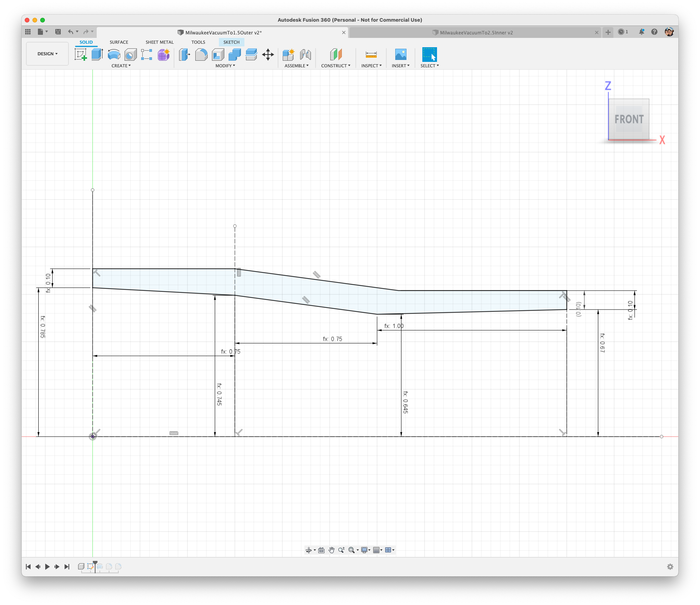
Task: Select the Joint tool
Action: click(306, 55)
